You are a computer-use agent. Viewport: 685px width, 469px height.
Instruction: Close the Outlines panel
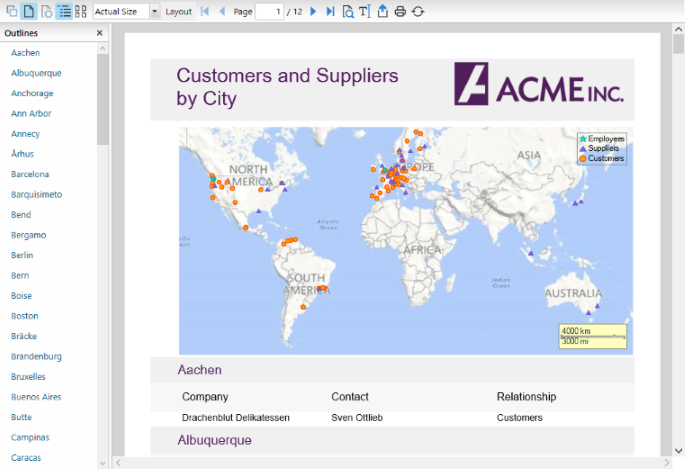pyautogui.click(x=99, y=33)
